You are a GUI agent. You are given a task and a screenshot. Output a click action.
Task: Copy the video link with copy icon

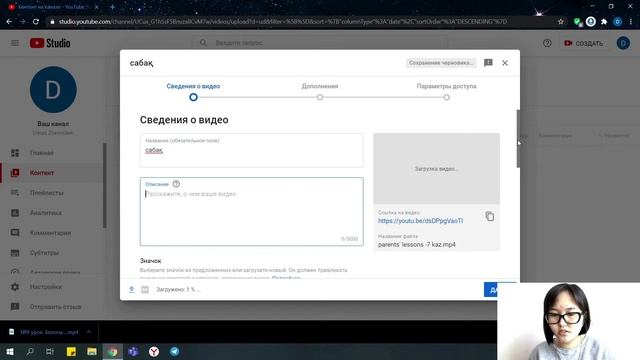tap(490, 216)
